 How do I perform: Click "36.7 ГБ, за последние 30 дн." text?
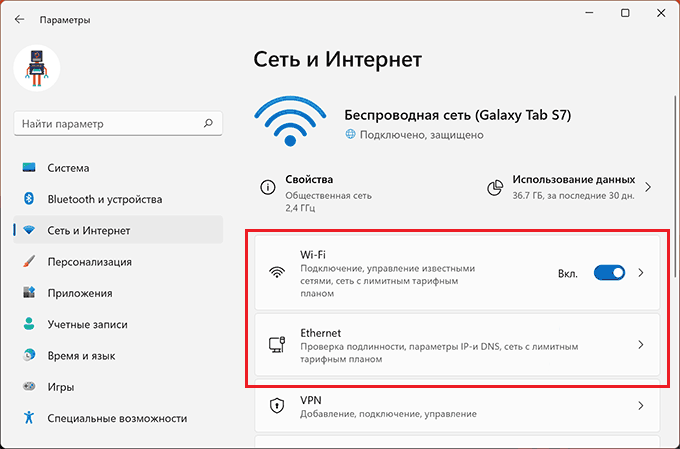tap(573, 196)
